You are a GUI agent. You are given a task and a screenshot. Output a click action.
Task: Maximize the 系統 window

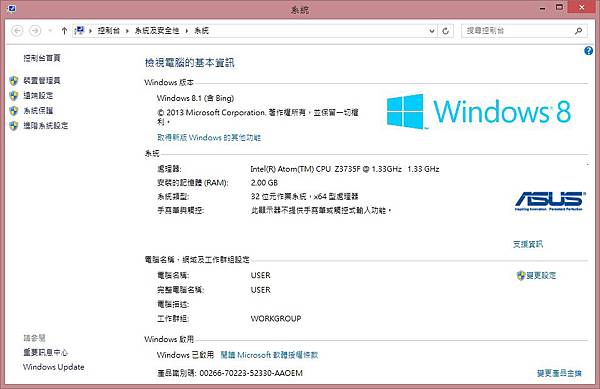(559, 7)
